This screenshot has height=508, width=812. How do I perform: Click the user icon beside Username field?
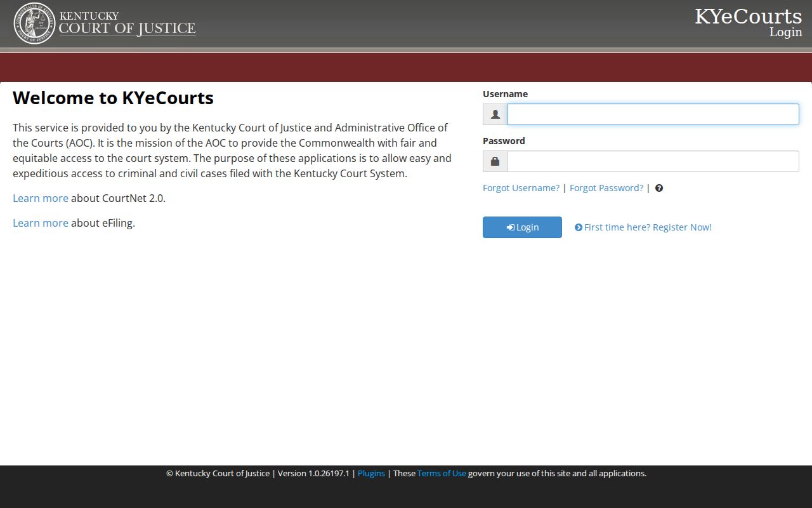[x=495, y=114]
